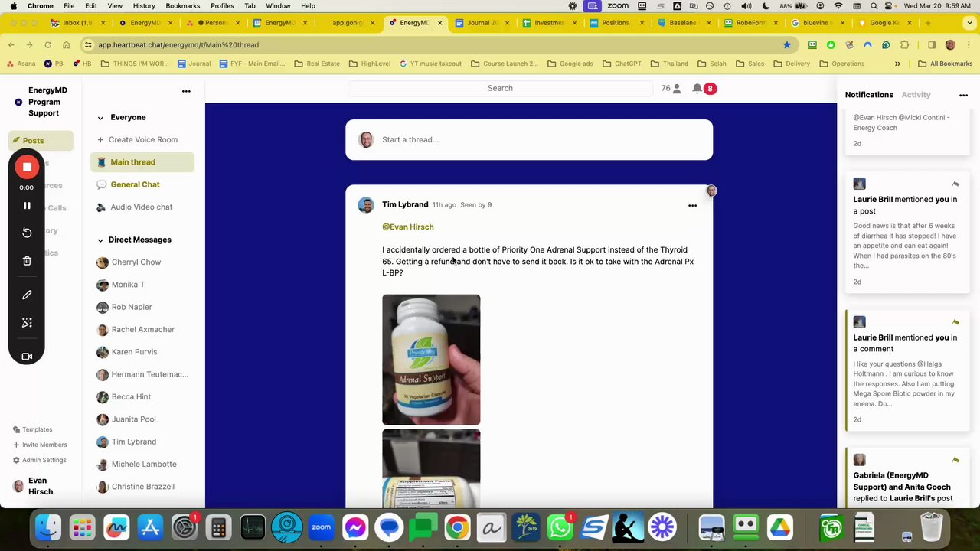The width and height of the screenshot is (980, 551).
Task: Delete the recording using the trash icon
Action: point(27,261)
